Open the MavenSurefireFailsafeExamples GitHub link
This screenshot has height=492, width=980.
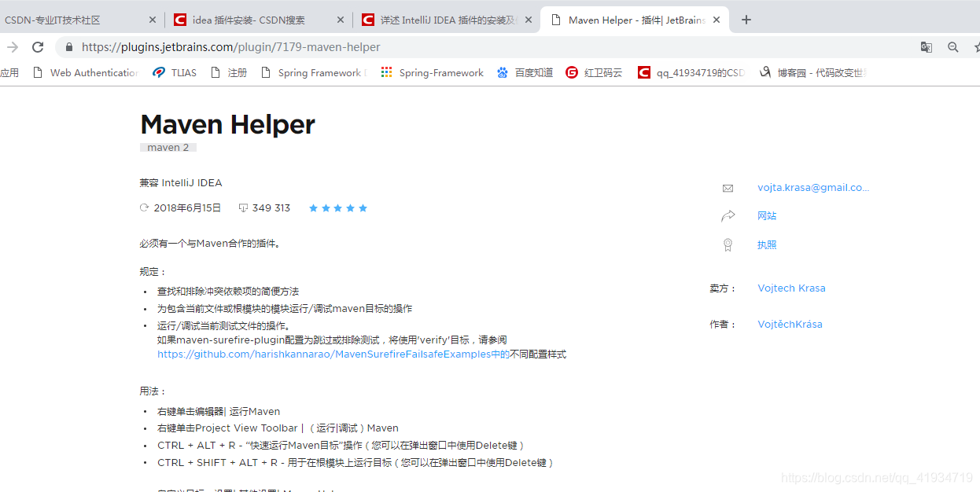click(333, 354)
